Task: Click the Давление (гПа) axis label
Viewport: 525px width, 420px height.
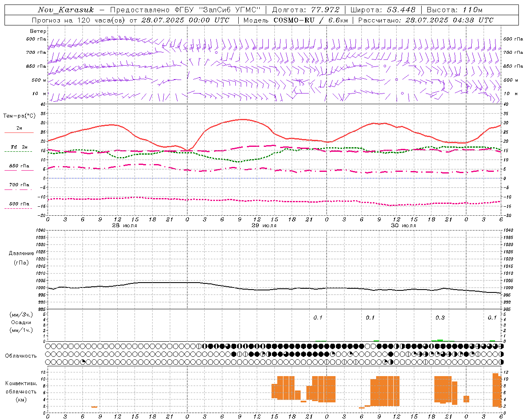Action: pyautogui.click(x=21, y=258)
